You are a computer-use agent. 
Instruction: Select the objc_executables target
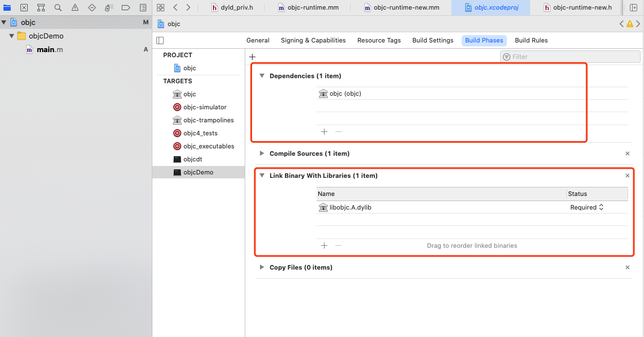tap(208, 146)
